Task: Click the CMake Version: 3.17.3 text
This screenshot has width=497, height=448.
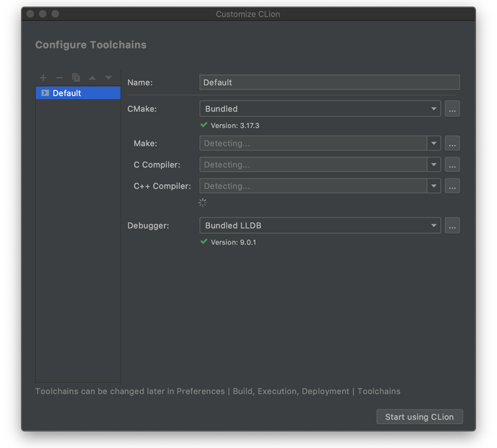Action: pos(235,126)
